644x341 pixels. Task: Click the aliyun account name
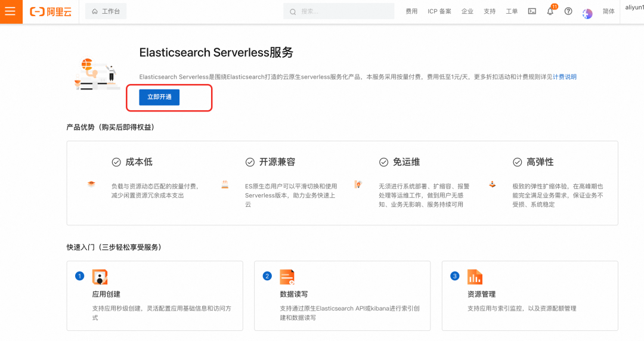click(x=634, y=7)
